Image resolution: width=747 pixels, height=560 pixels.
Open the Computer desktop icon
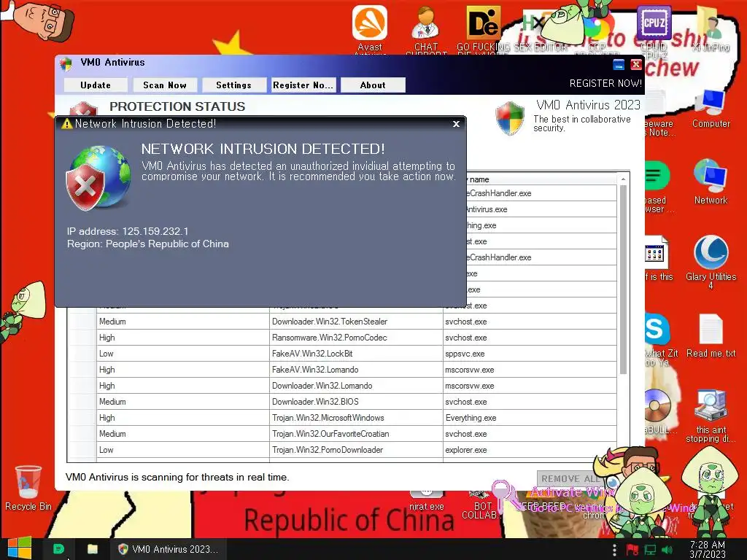(x=711, y=109)
